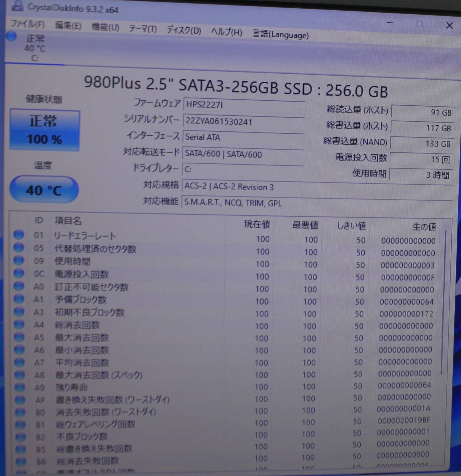Click raw value 00000000001A
Viewport: 461px width, 476px height.
pyautogui.click(x=404, y=408)
